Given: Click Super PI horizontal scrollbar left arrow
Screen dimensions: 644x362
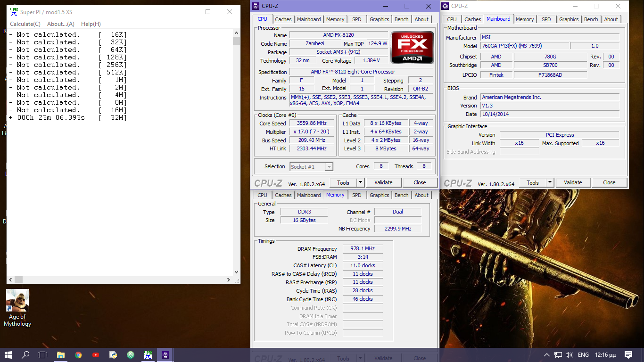Looking at the screenshot, I should (x=10, y=280).
